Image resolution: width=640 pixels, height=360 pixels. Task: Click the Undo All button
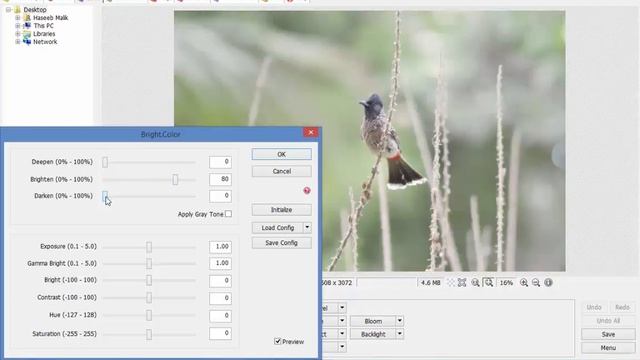[x=608, y=321]
